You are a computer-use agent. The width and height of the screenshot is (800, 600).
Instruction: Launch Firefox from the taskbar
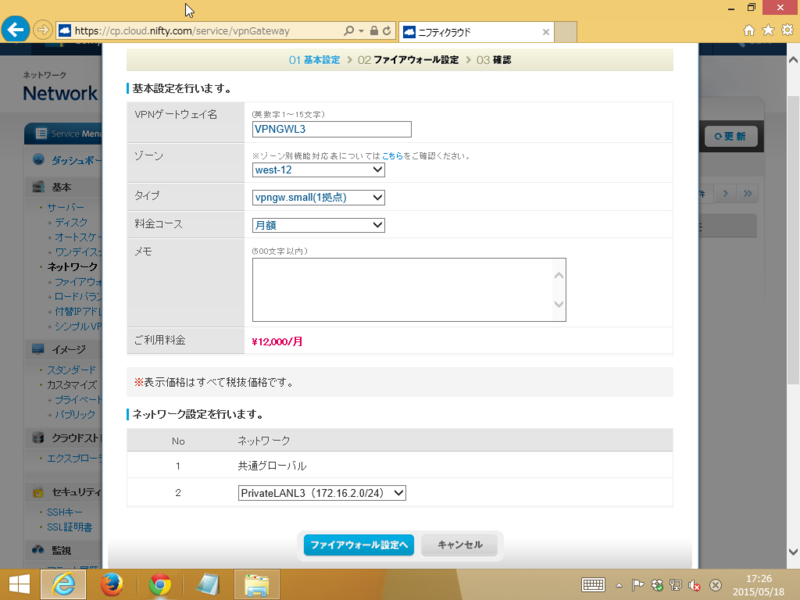coord(112,584)
